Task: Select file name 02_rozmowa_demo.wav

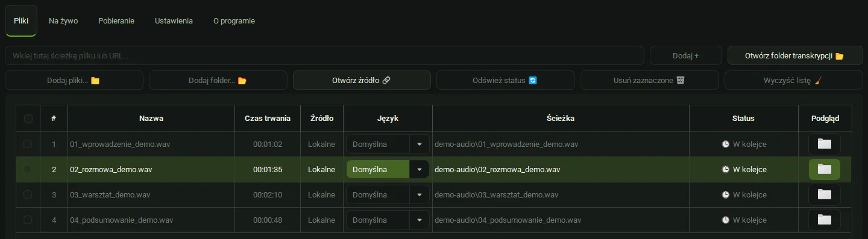Action: [111, 170]
